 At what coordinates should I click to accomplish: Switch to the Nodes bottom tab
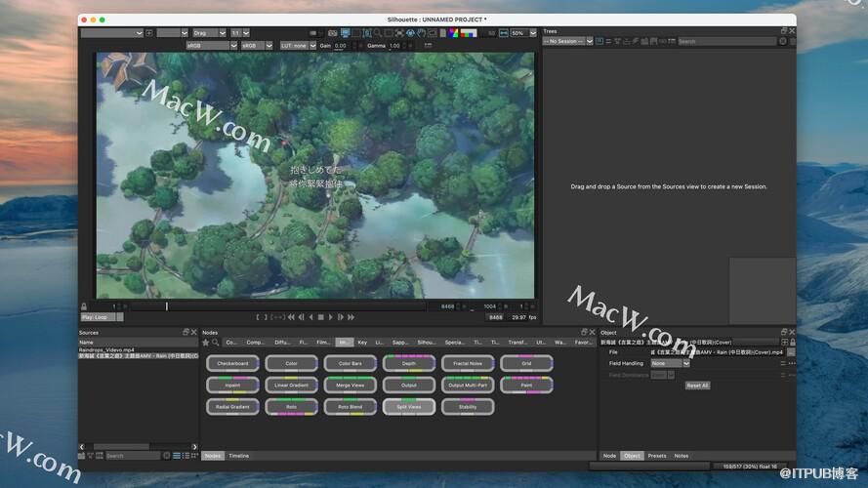point(213,456)
